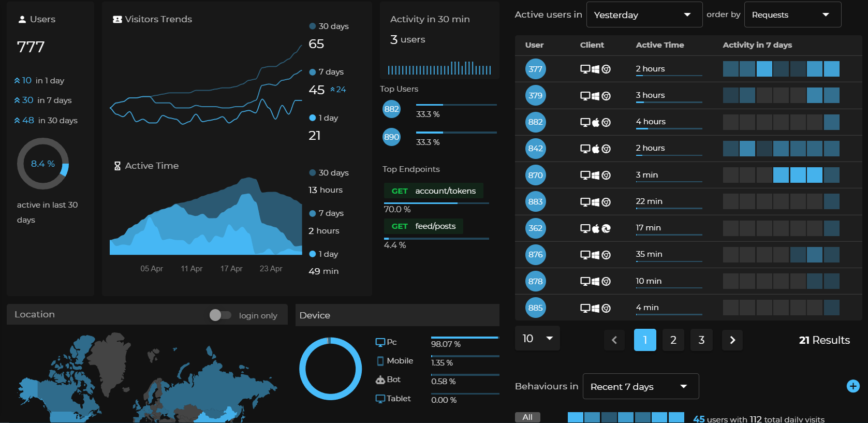This screenshot has height=423, width=868.
Task: Click the 05 Apr axis label
Action: pos(152,269)
